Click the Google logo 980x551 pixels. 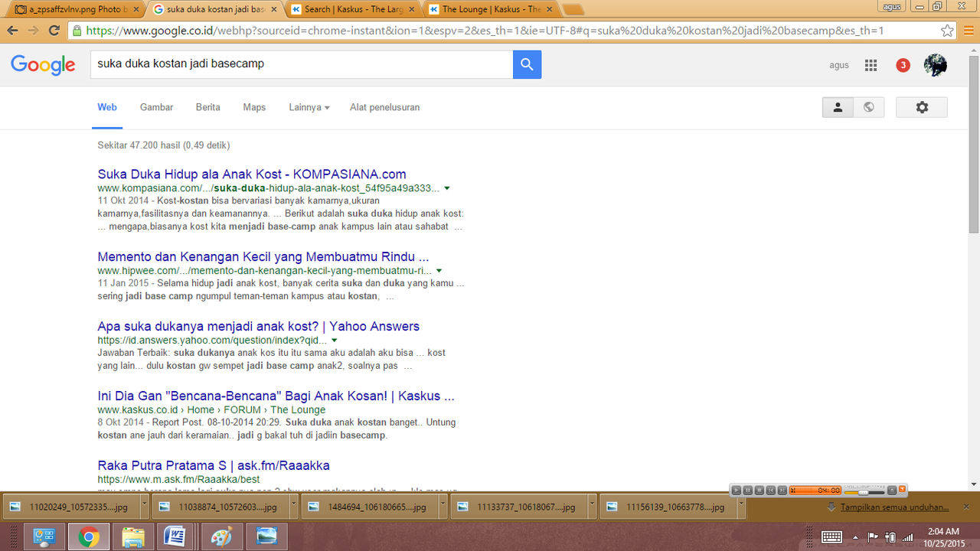coord(43,65)
